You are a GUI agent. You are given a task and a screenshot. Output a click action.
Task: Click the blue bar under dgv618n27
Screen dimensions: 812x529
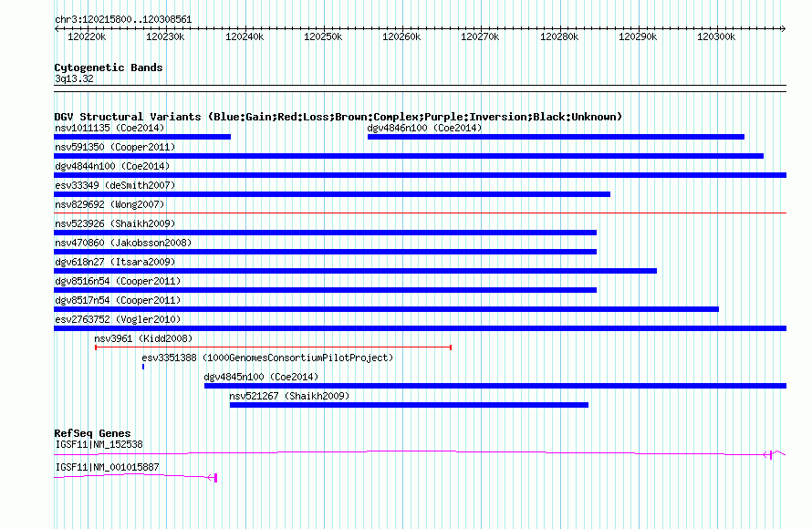point(355,271)
